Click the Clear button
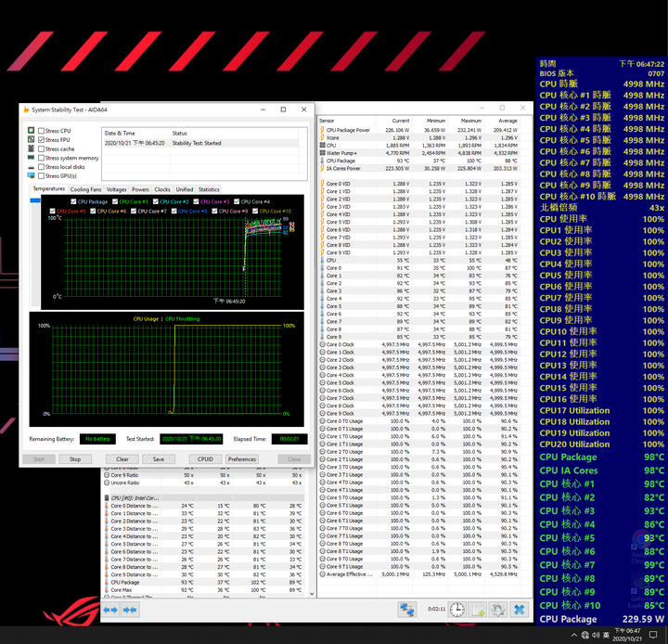Viewport: 668px width, 644px height. (x=122, y=459)
